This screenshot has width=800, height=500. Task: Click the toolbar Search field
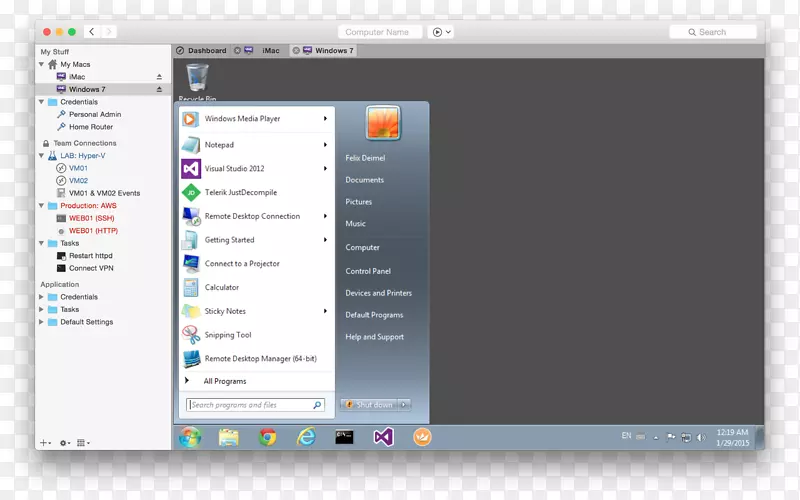(x=713, y=32)
